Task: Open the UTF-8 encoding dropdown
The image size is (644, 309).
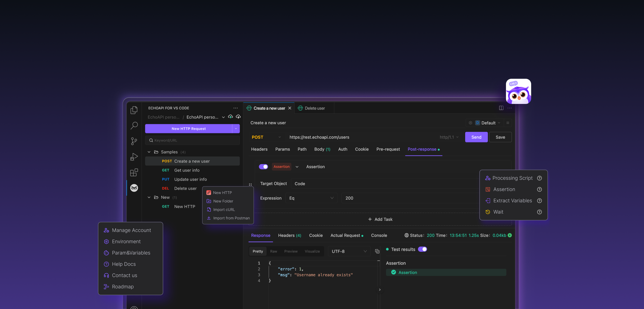Action: 349,251
